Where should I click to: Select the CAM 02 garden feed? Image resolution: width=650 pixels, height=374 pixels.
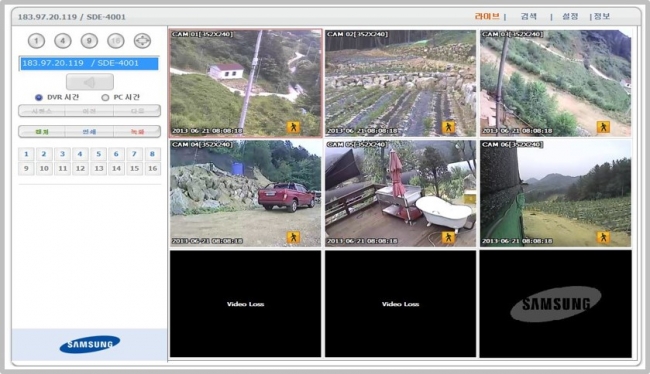click(x=400, y=83)
